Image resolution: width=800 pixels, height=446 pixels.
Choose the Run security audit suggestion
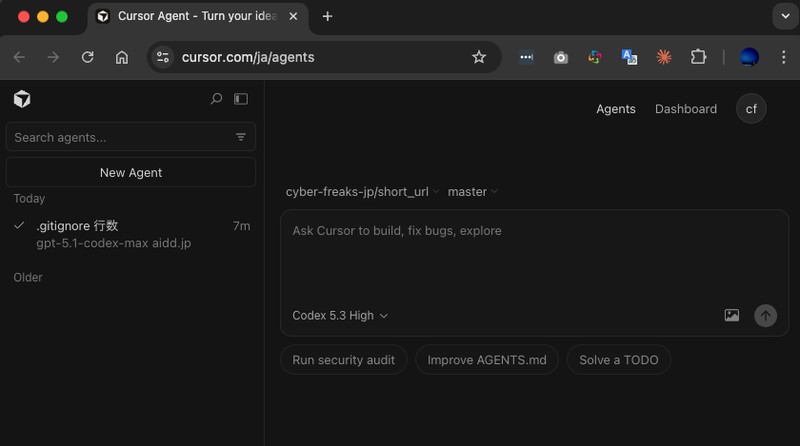pos(343,360)
